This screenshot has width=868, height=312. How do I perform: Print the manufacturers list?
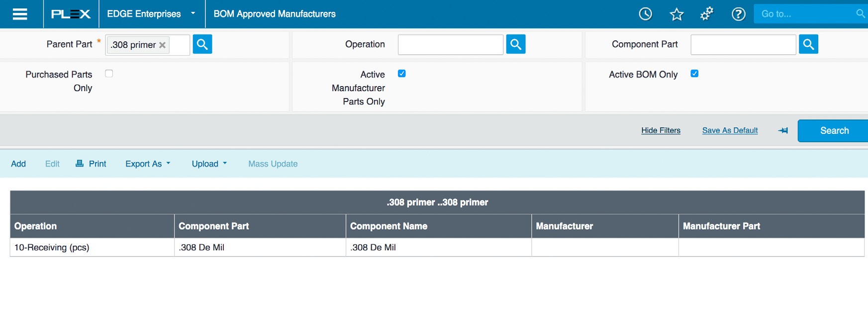point(91,164)
